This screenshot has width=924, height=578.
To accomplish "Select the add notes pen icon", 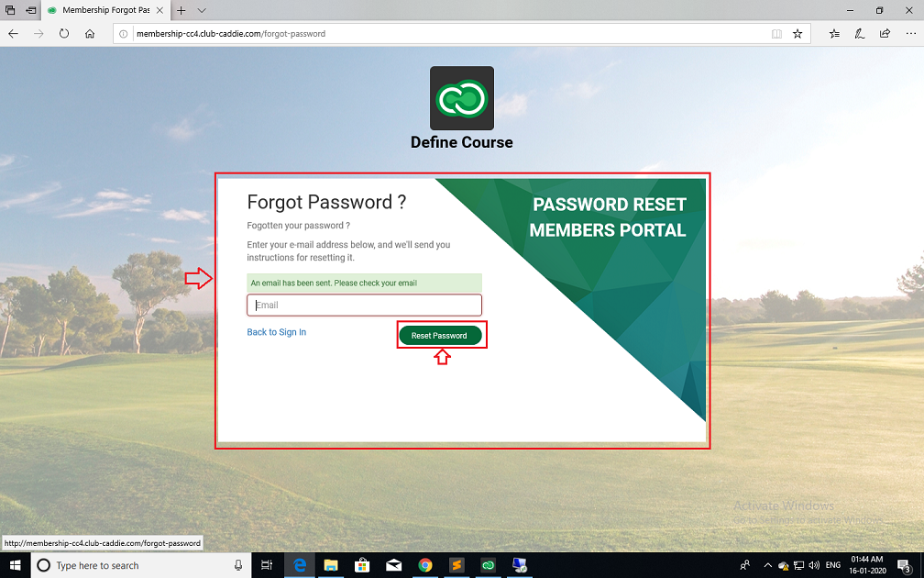I will tap(860, 34).
